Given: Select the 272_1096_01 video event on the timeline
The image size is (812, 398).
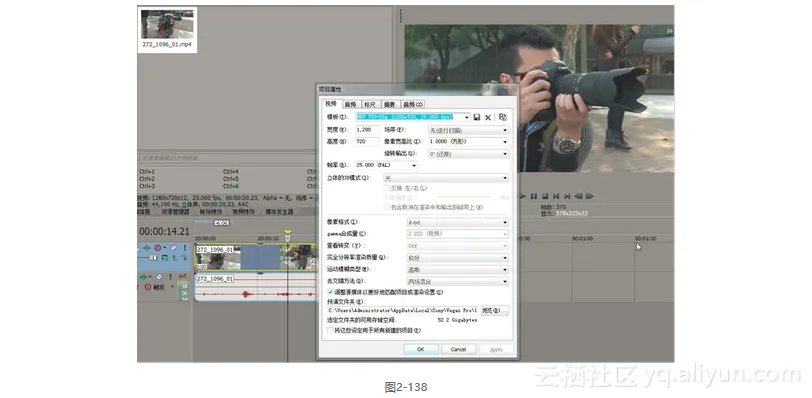Looking at the screenshot, I should pyautogui.click(x=255, y=257).
